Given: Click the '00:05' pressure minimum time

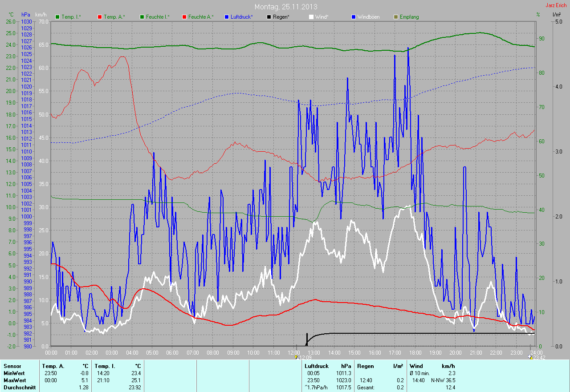Looking at the screenshot, I should pos(313,373).
